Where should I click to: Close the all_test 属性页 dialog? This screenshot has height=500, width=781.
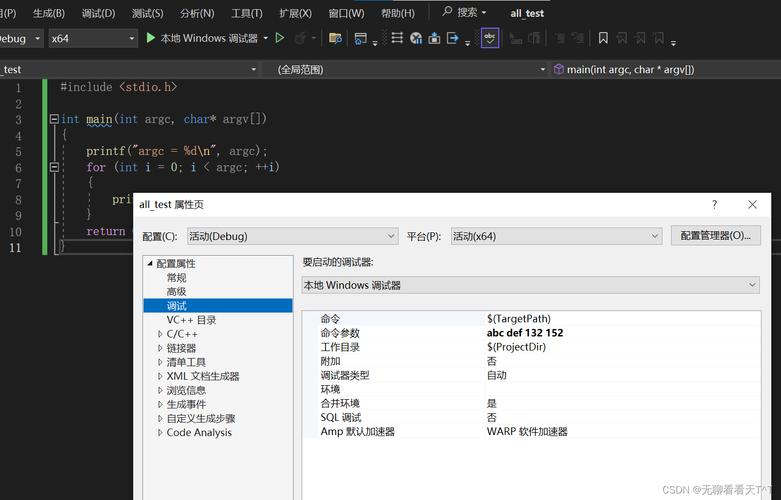coord(752,204)
